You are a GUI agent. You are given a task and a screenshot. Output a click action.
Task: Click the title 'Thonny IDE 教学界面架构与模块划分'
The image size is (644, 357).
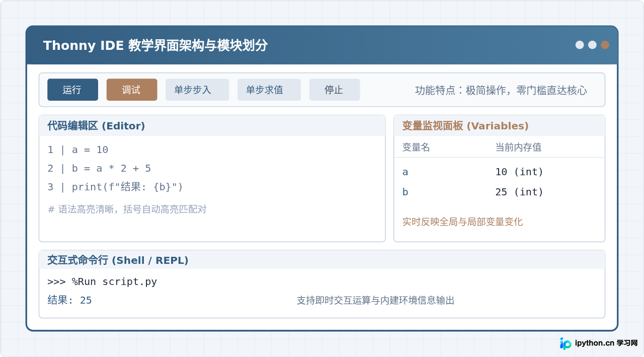click(x=155, y=46)
